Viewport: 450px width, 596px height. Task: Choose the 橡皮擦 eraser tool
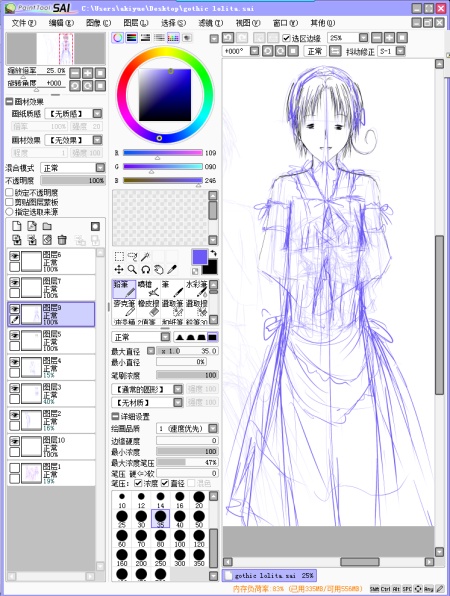coord(148,308)
